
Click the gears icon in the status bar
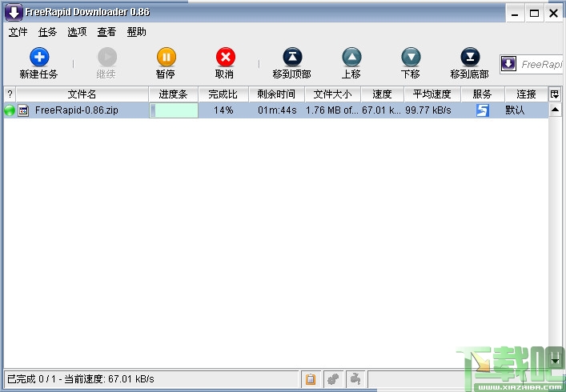(333, 379)
